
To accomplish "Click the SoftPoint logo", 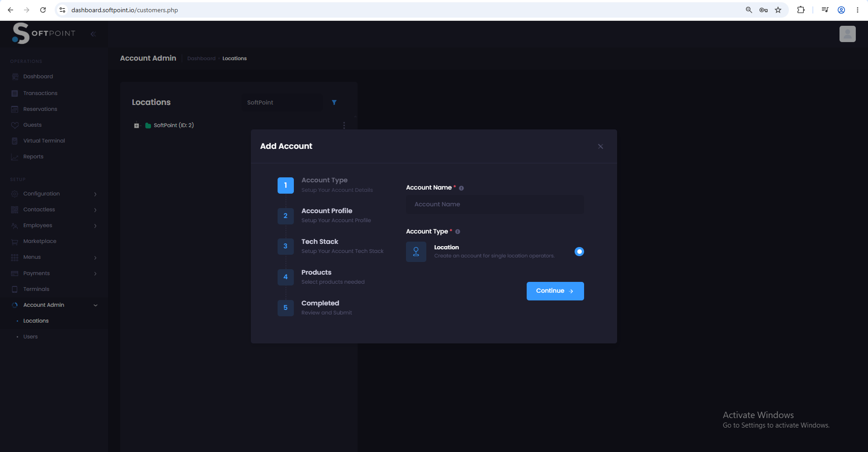I will pyautogui.click(x=43, y=33).
